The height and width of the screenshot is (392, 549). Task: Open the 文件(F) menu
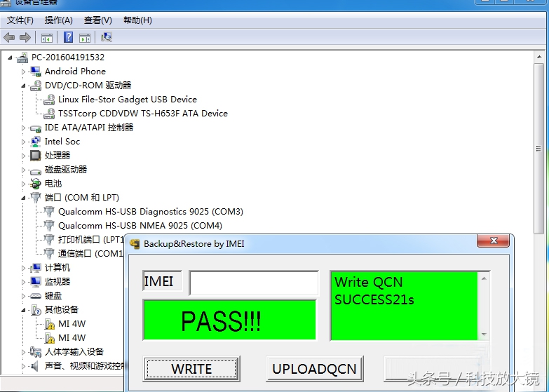[20, 20]
